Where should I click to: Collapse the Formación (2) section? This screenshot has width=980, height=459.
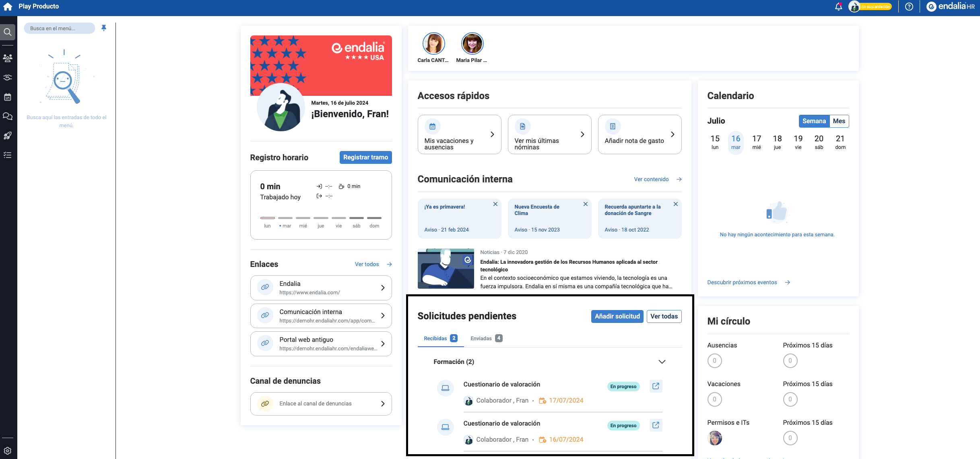coord(662,362)
